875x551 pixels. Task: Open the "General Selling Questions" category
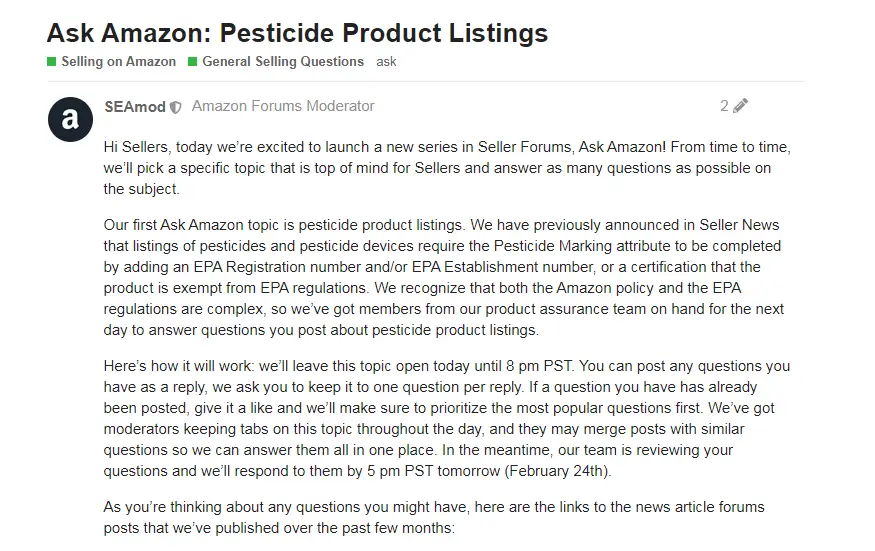point(283,62)
